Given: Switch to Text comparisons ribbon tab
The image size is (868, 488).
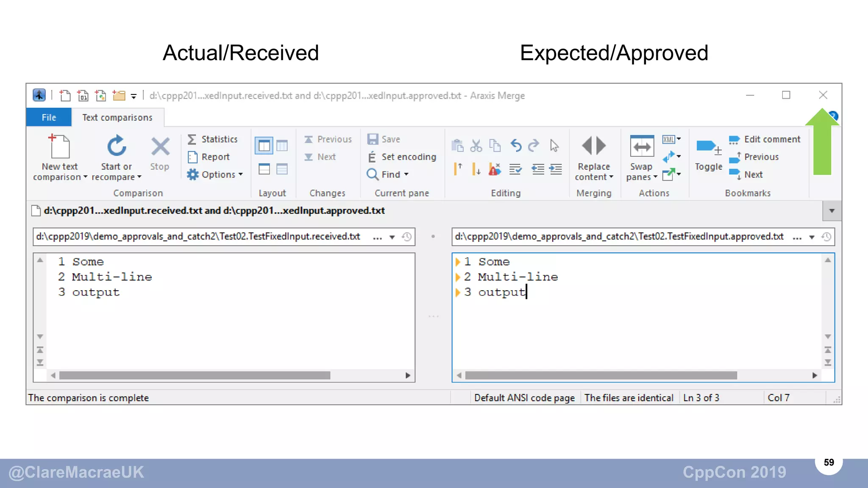Looking at the screenshot, I should coord(117,117).
